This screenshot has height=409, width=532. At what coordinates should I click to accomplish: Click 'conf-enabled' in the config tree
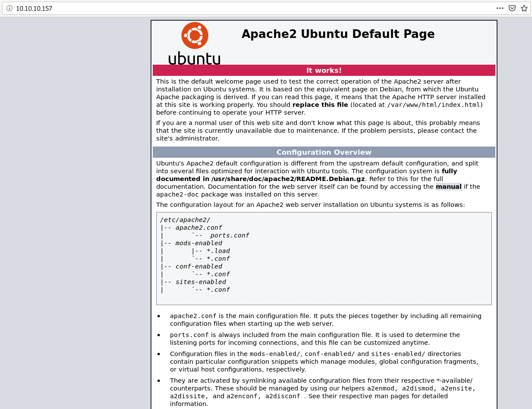199,266
